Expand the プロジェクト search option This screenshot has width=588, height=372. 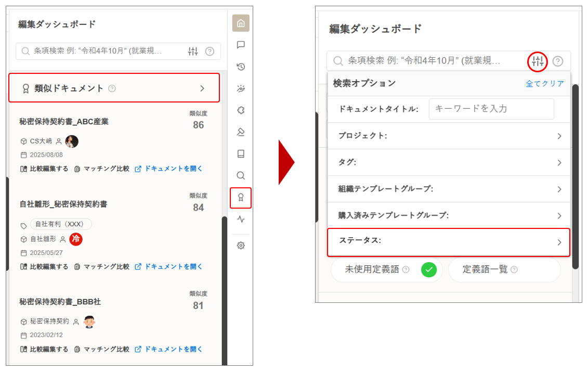point(448,136)
